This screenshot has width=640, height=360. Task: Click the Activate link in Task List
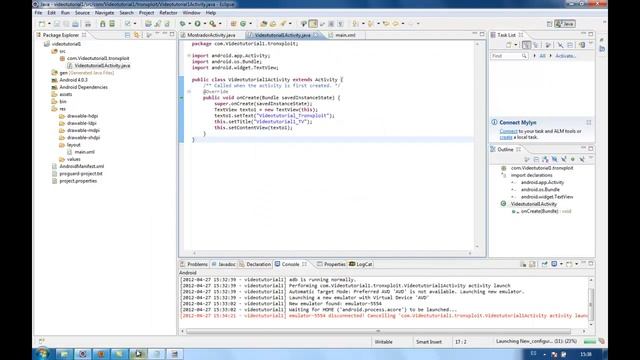pos(565,56)
